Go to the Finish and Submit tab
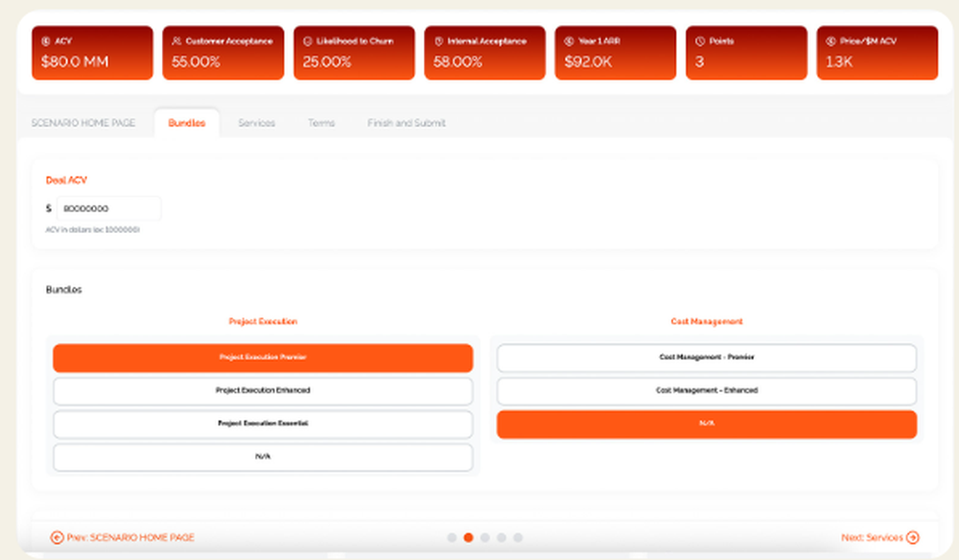 [x=406, y=123]
